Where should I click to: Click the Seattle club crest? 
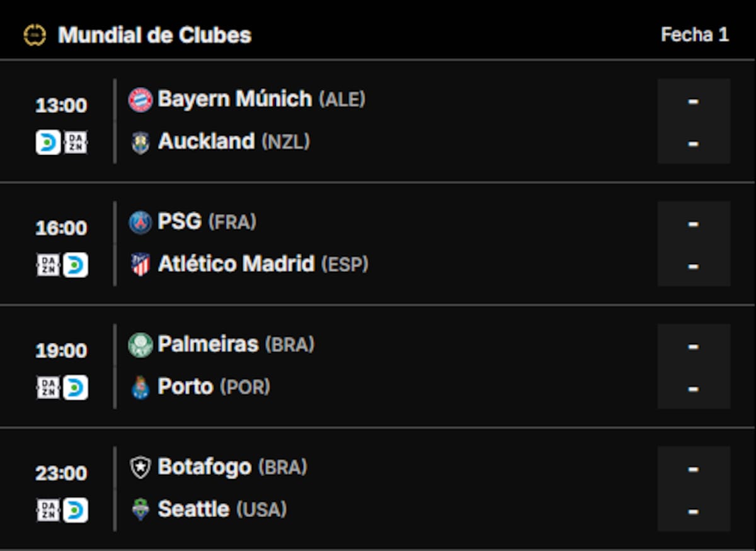tap(140, 509)
